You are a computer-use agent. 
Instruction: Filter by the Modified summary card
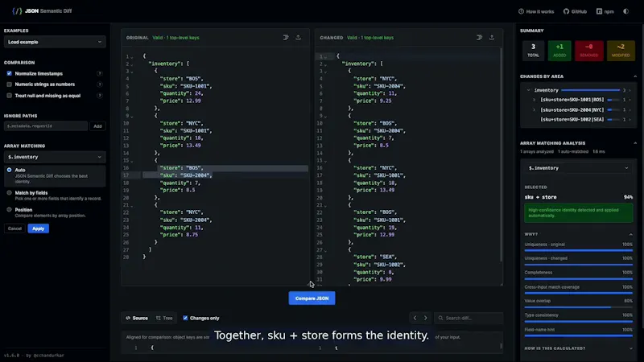click(621, 51)
